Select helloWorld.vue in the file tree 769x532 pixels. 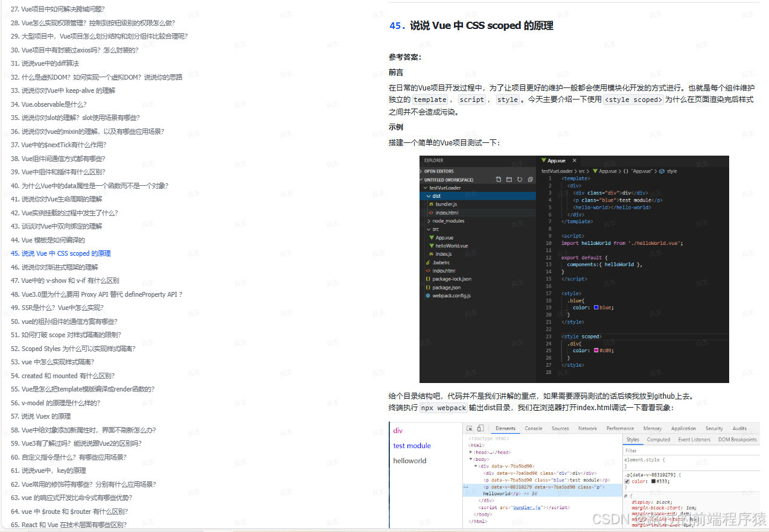pyautogui.click(x=452, y=245)
